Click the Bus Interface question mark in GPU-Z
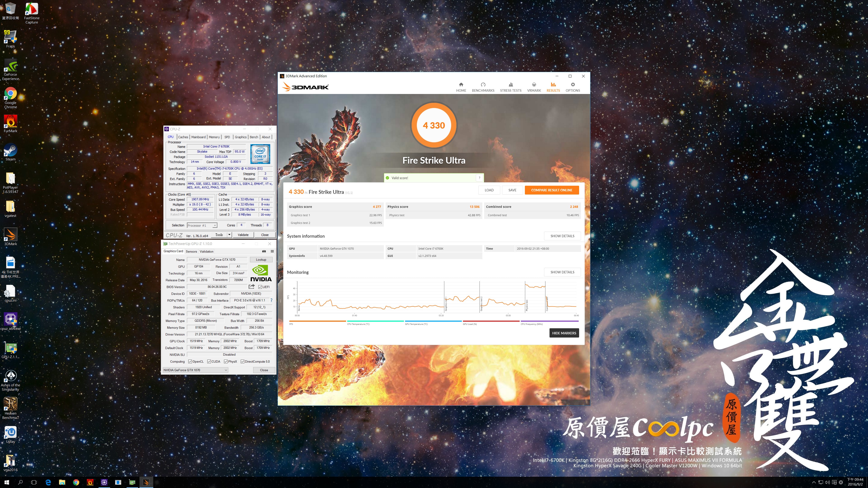 click(271, 300)
